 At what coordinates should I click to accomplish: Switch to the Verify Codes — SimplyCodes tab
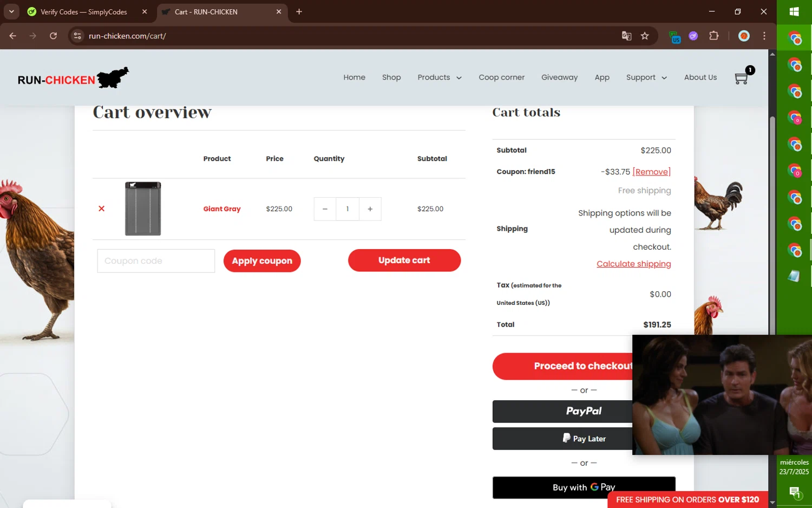pos(84,12)
